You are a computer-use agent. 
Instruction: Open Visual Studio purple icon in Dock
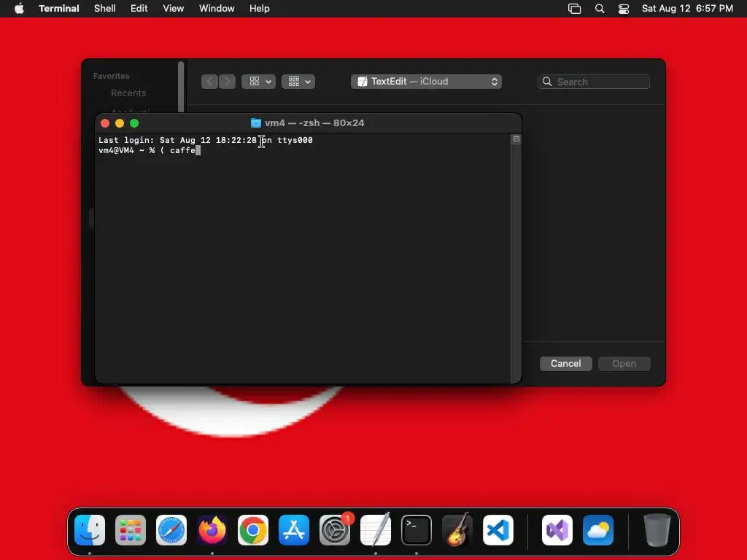click(557, 530)
